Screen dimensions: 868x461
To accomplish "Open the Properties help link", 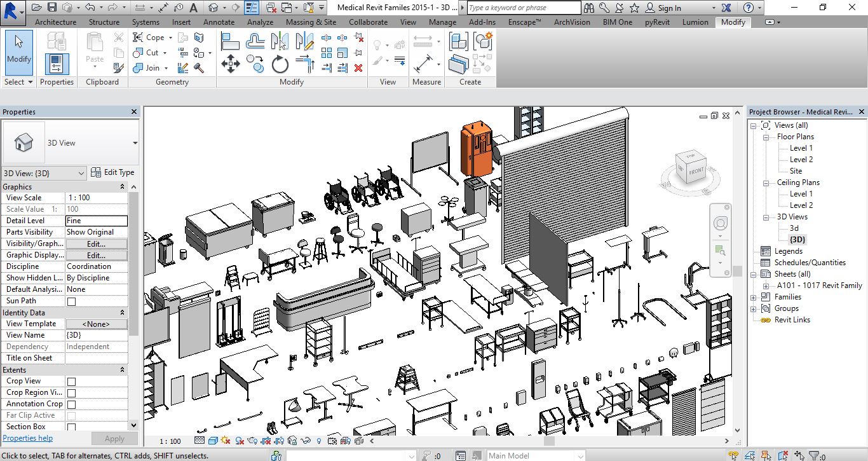I will (x=27, y=438).
